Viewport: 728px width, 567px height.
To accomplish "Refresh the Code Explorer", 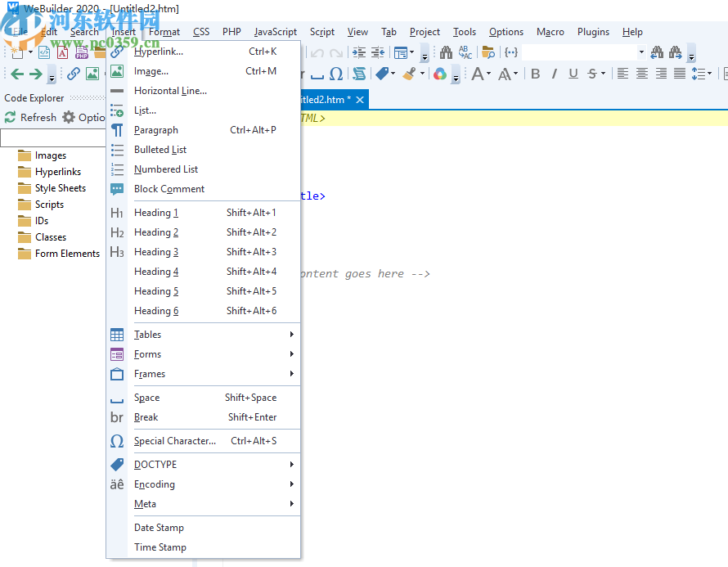I will coord(30,118).
